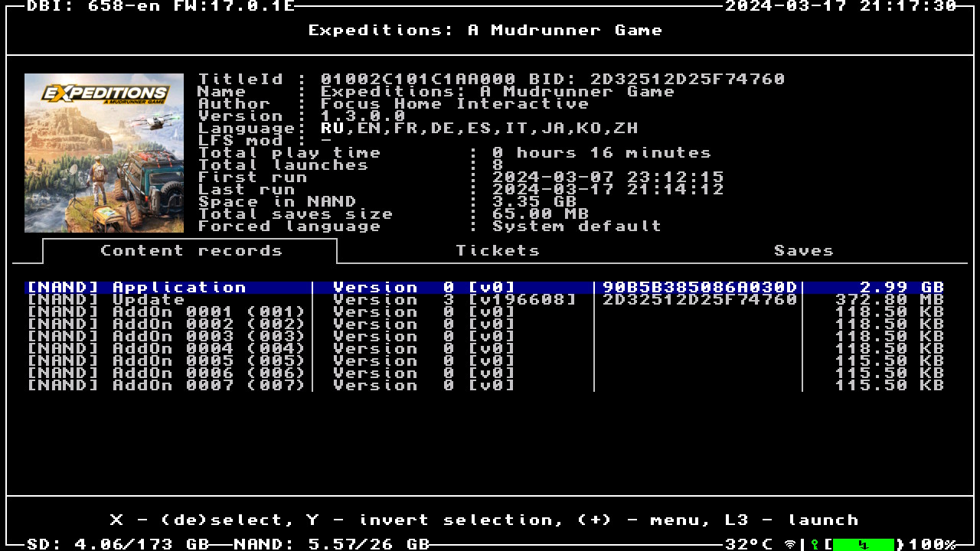980x551 pixels.
Task: Click the Total launches value 8
Action: coord(498,165)
